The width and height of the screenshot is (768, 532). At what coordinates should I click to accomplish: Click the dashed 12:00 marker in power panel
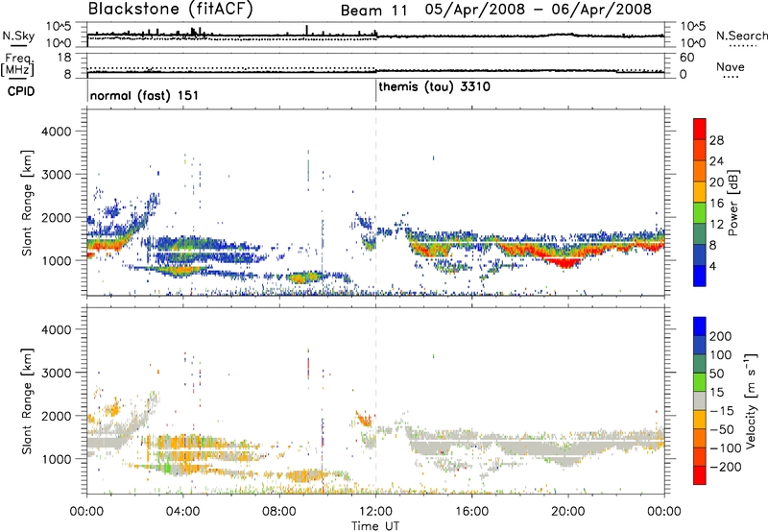tap(375, 203)
